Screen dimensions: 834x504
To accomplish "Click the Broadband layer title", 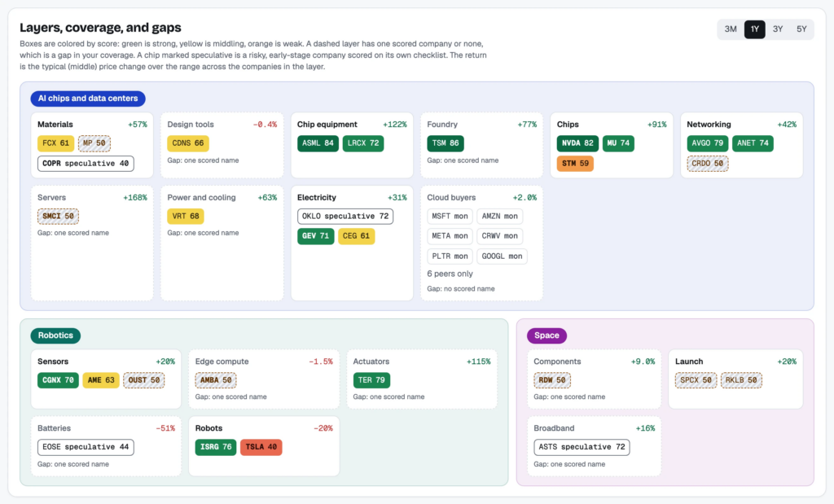I will tap(554, 428).
